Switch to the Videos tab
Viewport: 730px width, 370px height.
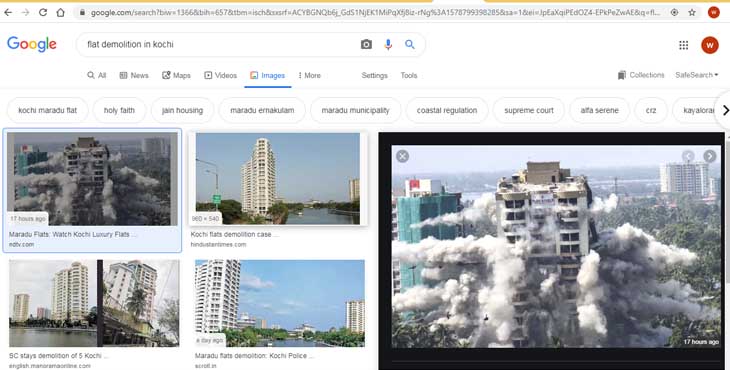click(221, 75)
